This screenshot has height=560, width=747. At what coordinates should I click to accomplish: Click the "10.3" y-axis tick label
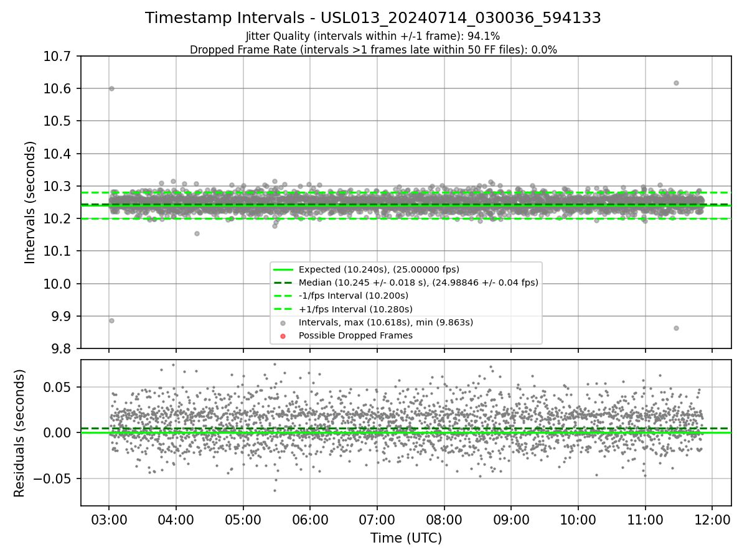point(56,186)
